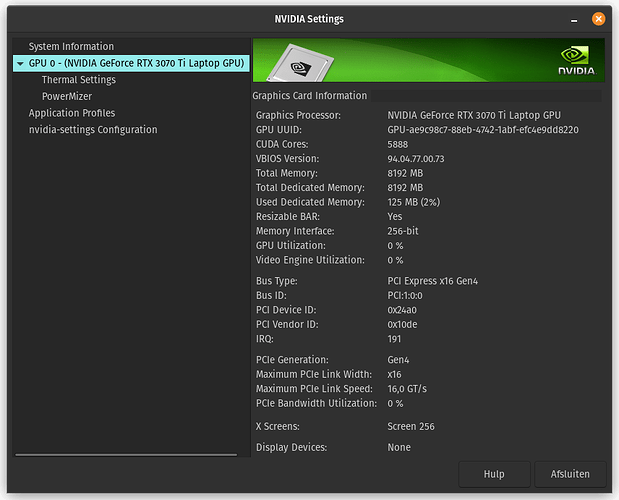This screenshot has width=619, height=500.
Task: Minimize the NVIDIA Settings window
Action: (x=574, y=20)
